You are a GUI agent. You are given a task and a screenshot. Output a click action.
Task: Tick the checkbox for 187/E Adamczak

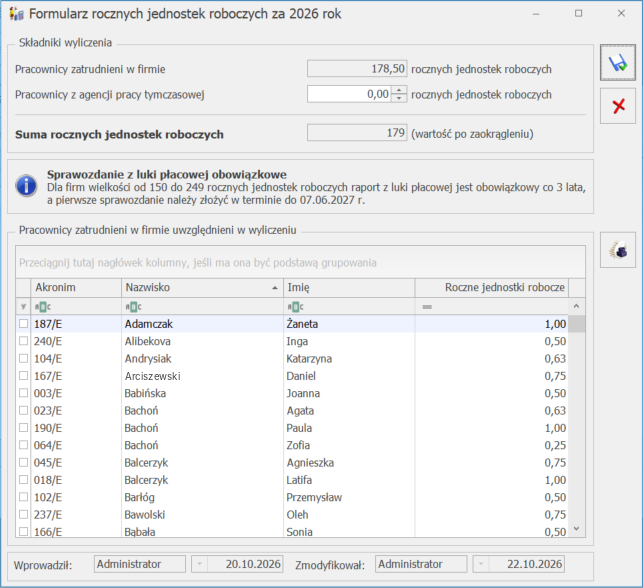point(23,324)
